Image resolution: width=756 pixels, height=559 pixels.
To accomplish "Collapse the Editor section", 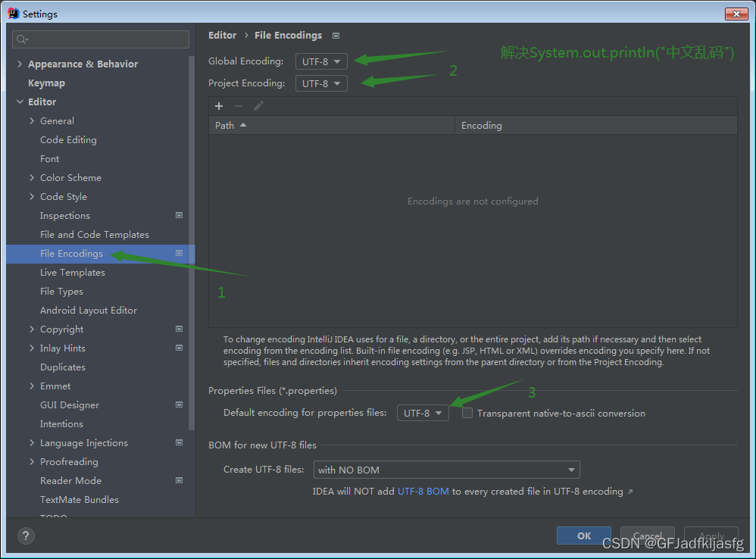I will click(20, 101).
